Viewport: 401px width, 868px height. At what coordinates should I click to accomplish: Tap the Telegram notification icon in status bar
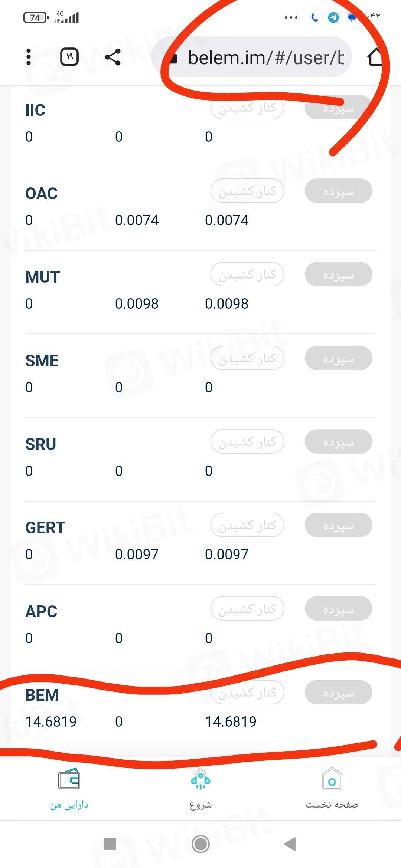pos(333,17)
